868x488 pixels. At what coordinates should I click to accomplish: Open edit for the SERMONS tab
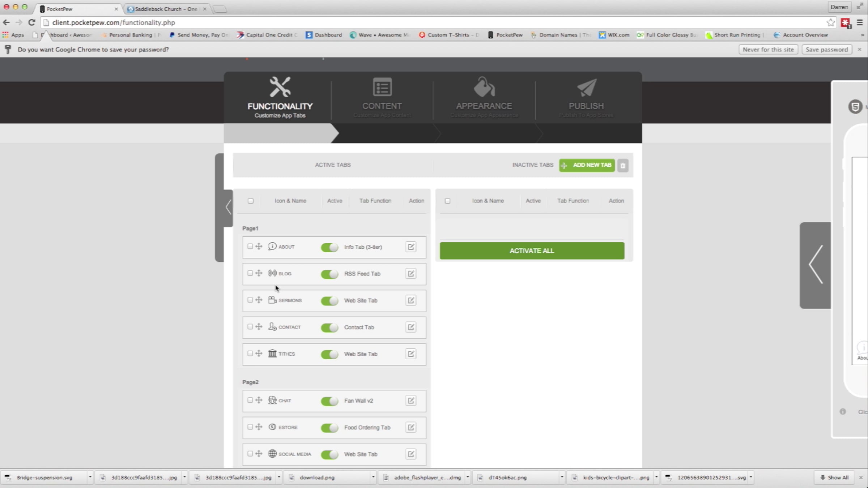[411, 300]
